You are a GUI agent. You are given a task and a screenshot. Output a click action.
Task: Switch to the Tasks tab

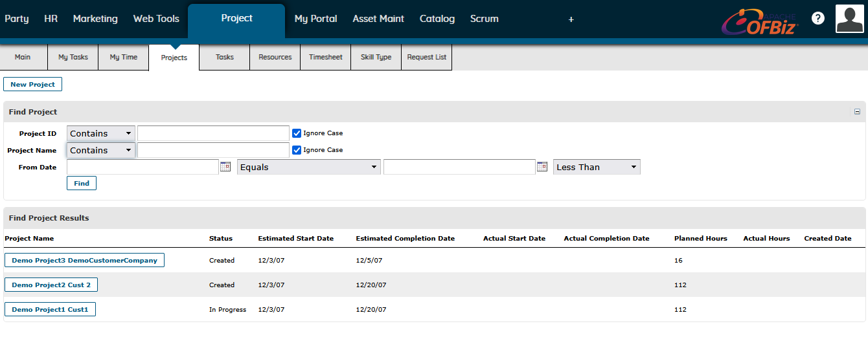pos(225,57)
